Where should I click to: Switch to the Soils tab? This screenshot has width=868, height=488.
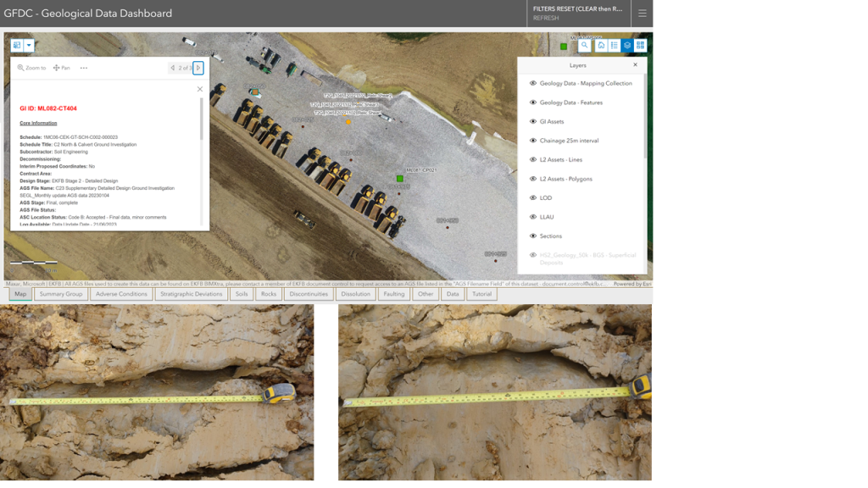pyautogui.click(x=241, y=293)
